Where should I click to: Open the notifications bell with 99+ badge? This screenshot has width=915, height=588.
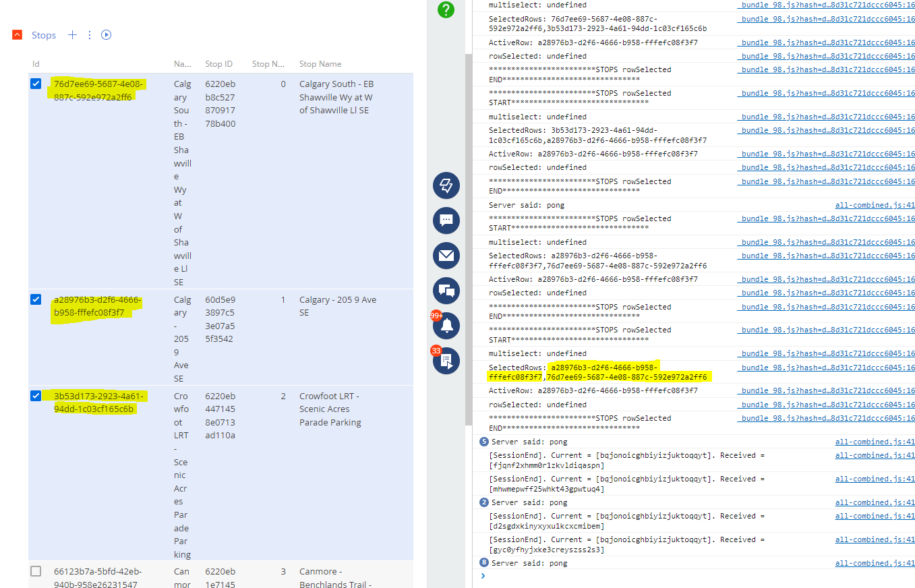point(446,326)
